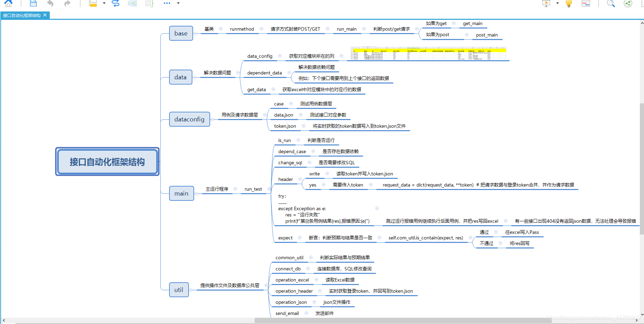
Task: Collapse the 提供操作文件及数据库公共层 subtopic
Action: 267,285
